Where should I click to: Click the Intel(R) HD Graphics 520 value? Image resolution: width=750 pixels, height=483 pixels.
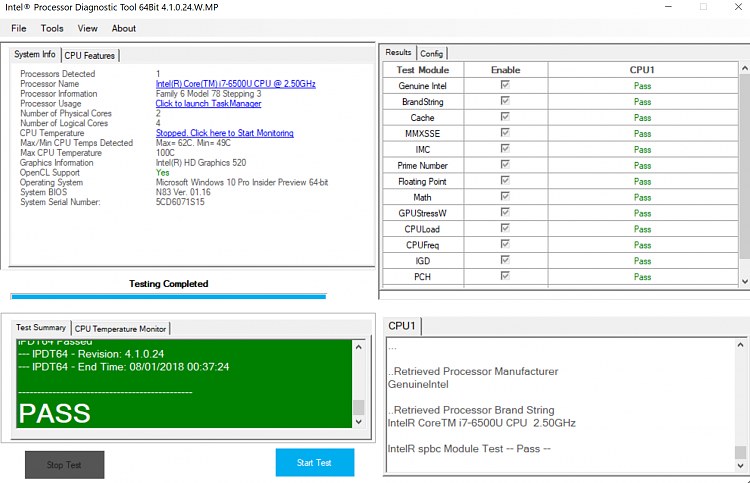point(201,163)
